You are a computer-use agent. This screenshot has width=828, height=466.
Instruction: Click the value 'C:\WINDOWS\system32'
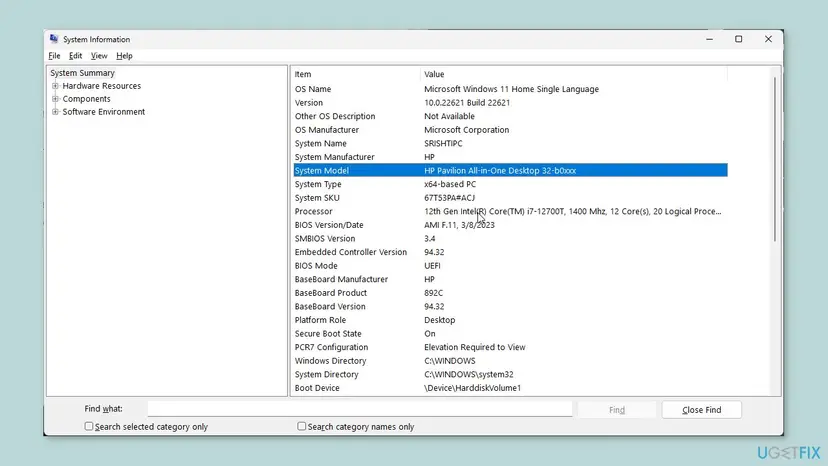tap(468, 374)
